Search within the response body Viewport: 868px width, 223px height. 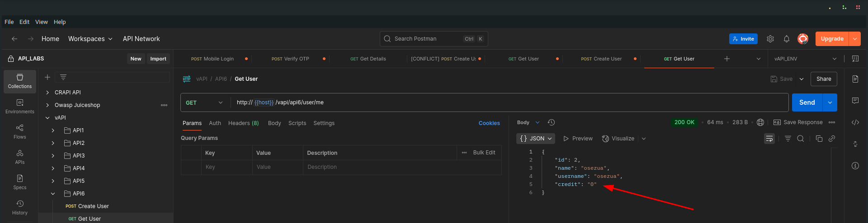[x=801, y=139]
